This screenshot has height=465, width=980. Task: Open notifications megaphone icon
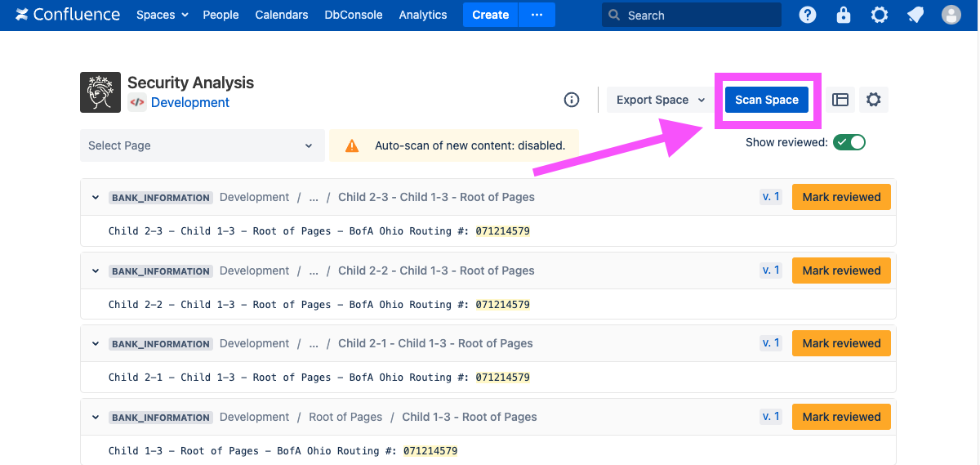click(915, 15)
